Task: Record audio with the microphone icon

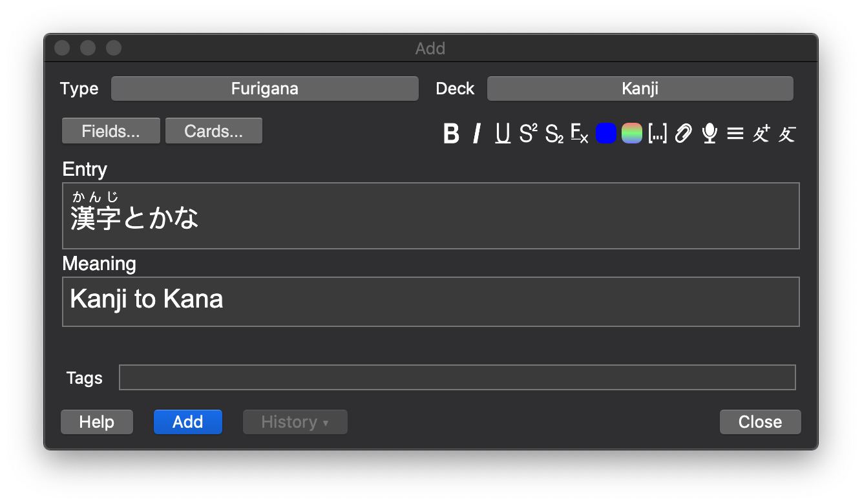Action: (710, 134)
